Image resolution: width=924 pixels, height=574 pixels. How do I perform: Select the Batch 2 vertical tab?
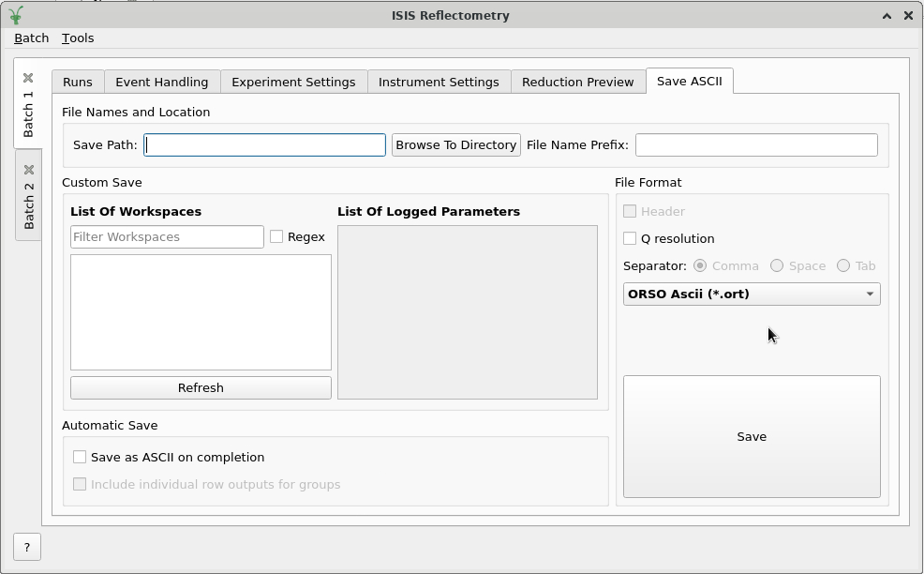(28, 206)
